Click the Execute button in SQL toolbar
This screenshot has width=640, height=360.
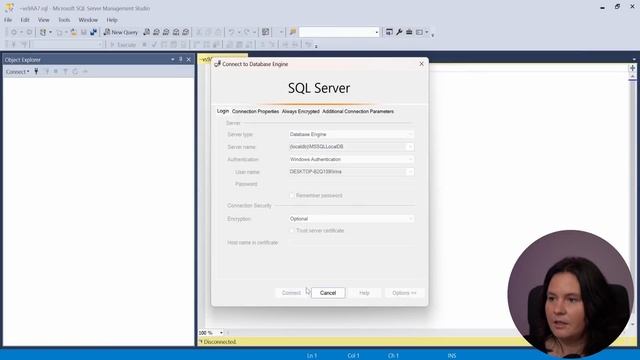(123, 44)
